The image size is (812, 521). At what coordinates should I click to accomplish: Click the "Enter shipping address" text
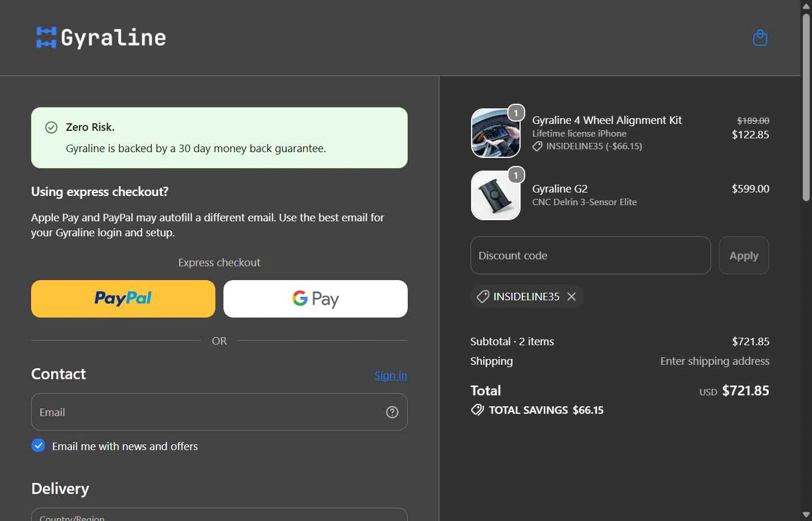coord(715,361)
